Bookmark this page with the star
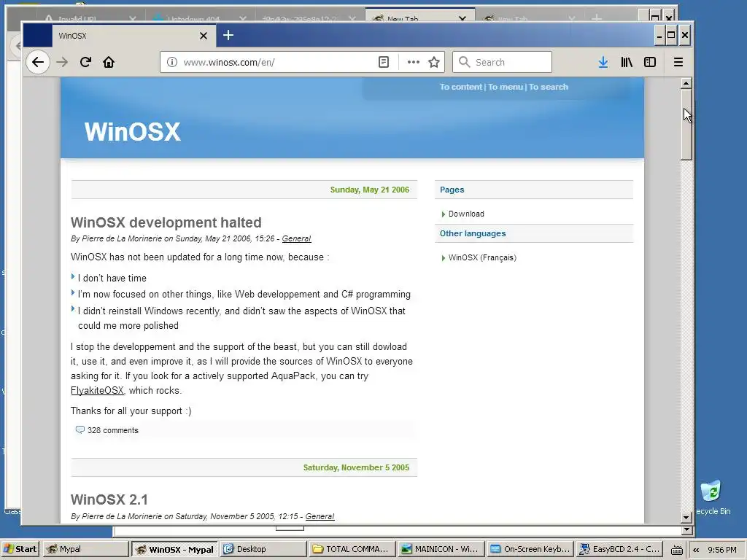This screenshot has height=560, width=747. pyautogui.click(x=433, y=63)
